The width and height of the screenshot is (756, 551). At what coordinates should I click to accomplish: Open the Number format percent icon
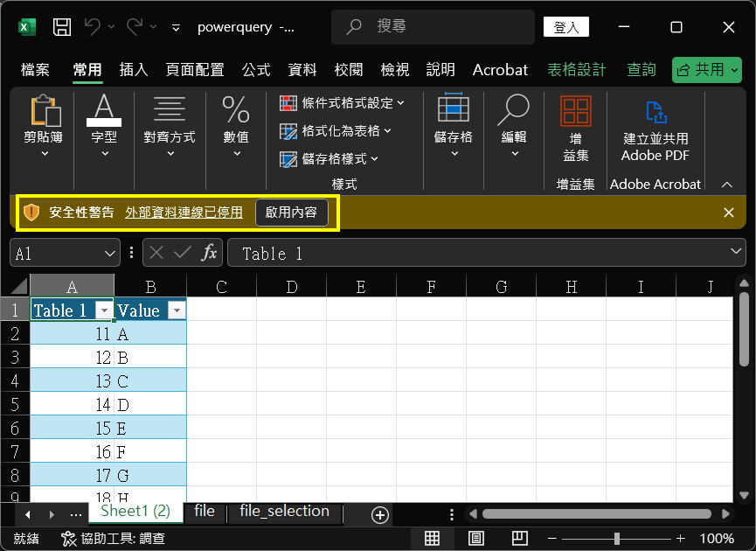click(x=236, y=112)
